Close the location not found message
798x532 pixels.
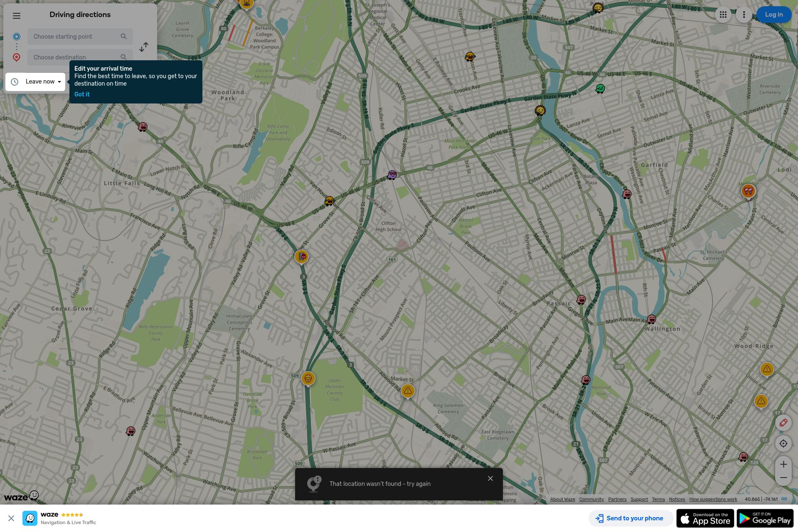click(x=490, y=478)
